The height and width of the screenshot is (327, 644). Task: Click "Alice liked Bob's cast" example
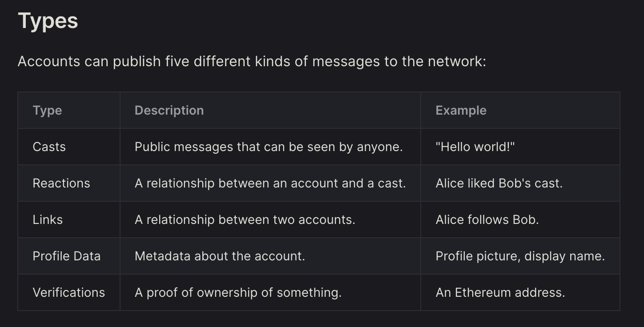(x=499, y=183)
